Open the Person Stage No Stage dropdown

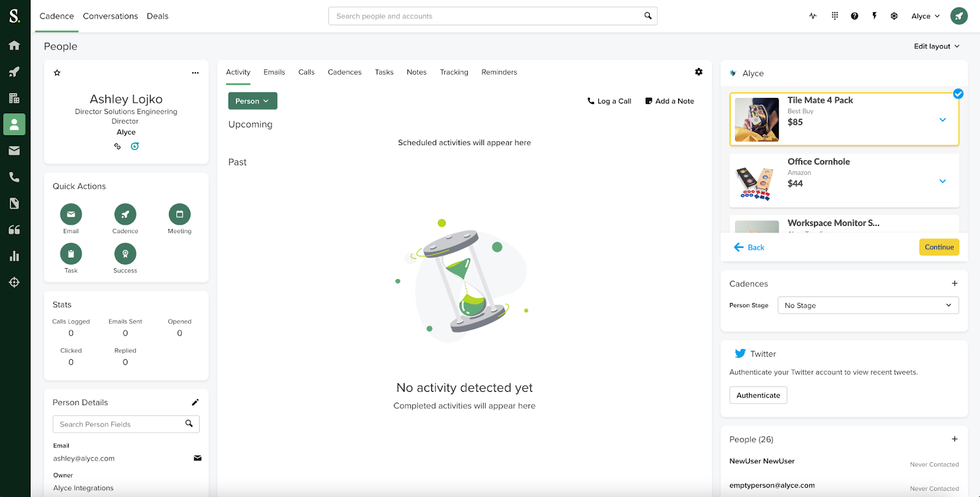tap(868, 305)
